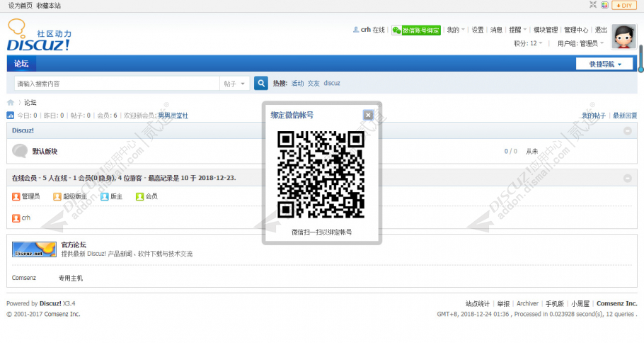Focus the search content input field

[117, 84]
